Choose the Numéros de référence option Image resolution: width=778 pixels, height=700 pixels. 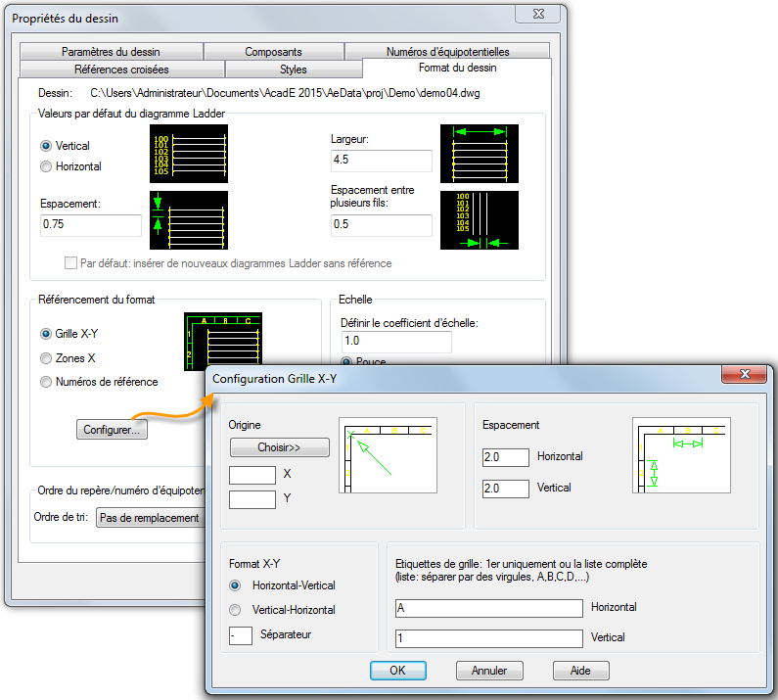coord(46,382)
